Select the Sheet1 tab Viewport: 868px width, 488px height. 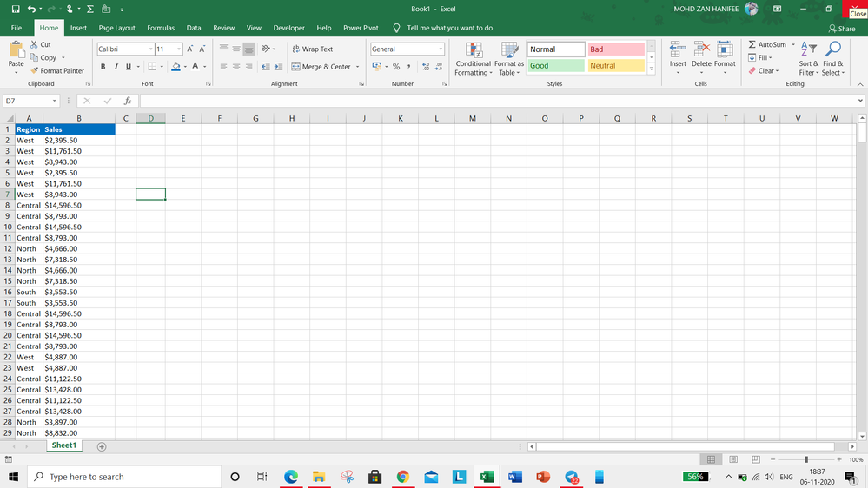(x=64, y=445)
